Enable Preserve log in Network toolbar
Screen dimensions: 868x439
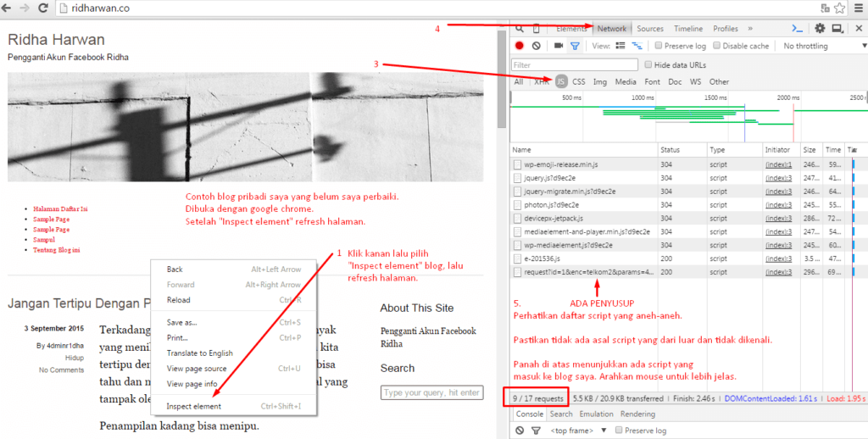tap(658, 46)
